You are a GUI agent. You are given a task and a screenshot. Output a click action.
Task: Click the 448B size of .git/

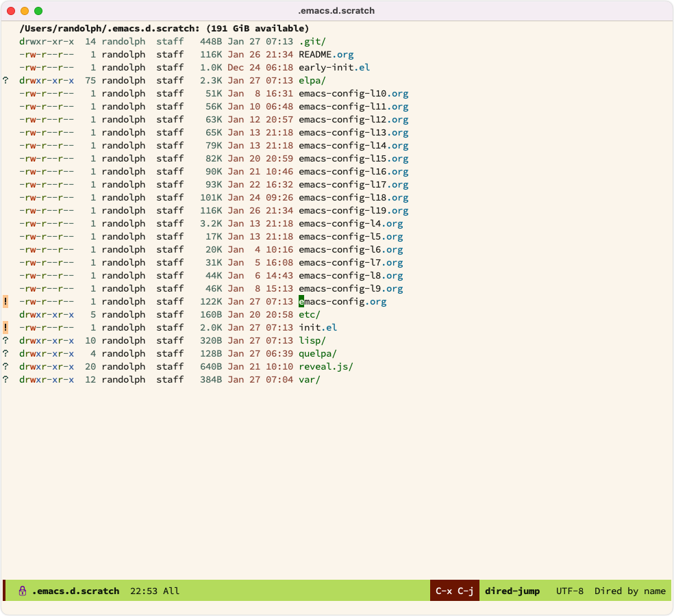point(211,42)
